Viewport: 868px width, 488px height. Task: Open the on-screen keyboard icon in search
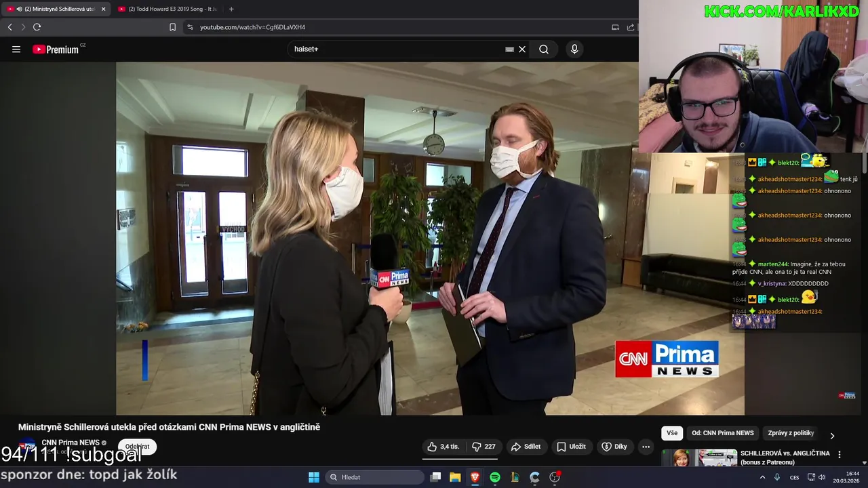[509, 49]
